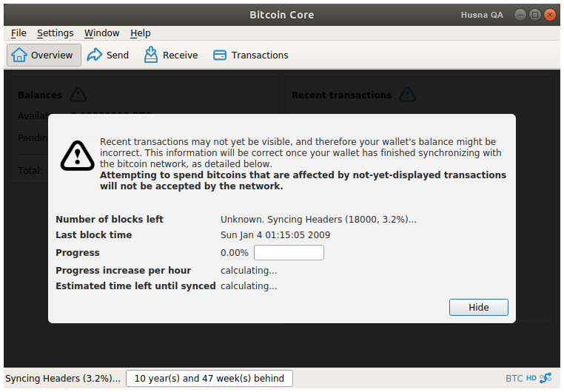The image size is (564, 392).
Task: Open the File menu
Action: tap(19, 33)
